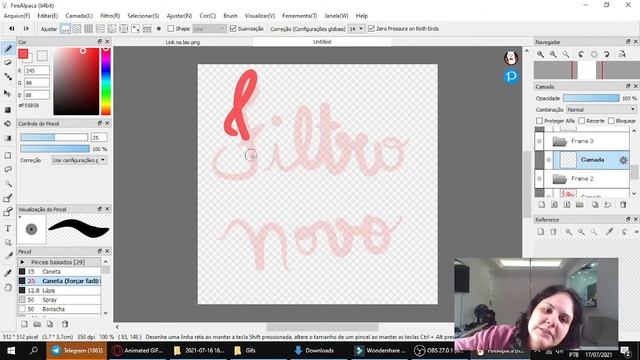The image size is (640, 360).
Task: Toggle visibility of Frame 3 folder
Action: (539, 141)
